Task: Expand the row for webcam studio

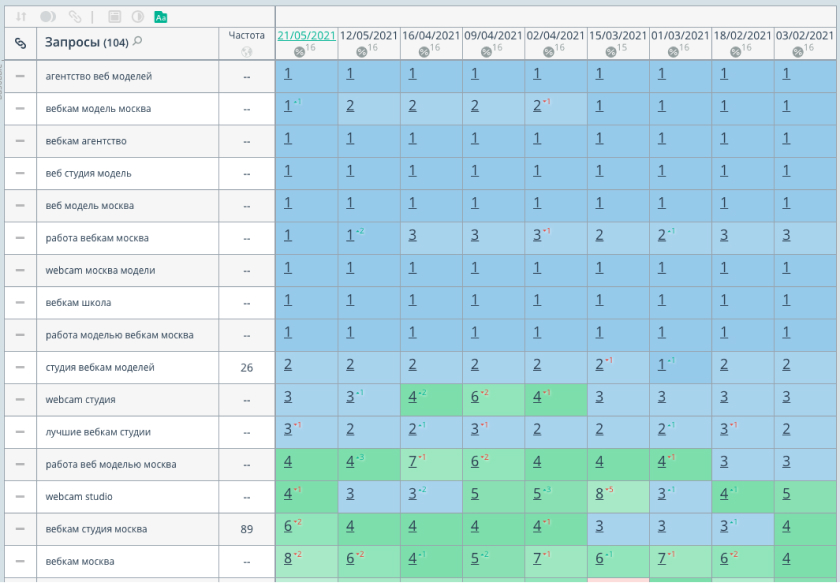Action: tap(20, 497)
